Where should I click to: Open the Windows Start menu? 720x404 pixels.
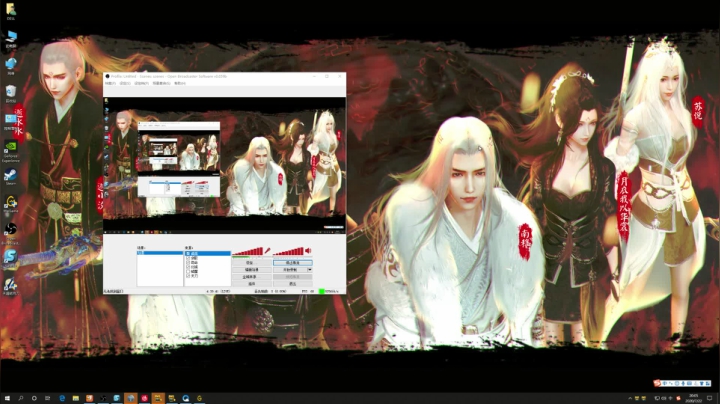pyautogui.click(x=7, y=398)
